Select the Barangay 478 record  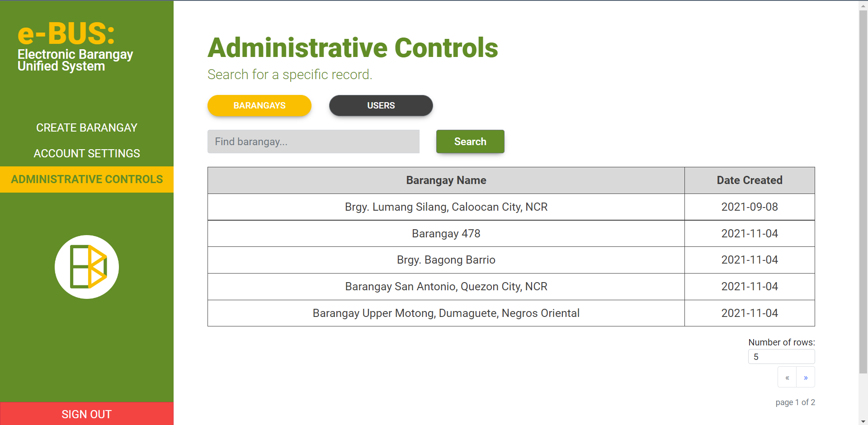click(x=446, y=234)
